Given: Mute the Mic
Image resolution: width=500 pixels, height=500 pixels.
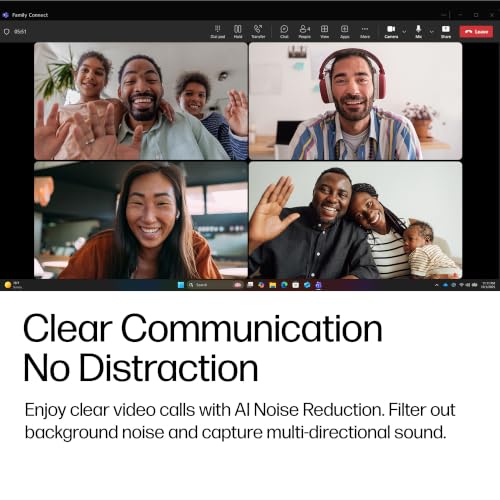Looking at the screenshot, I should pos(418,32).
